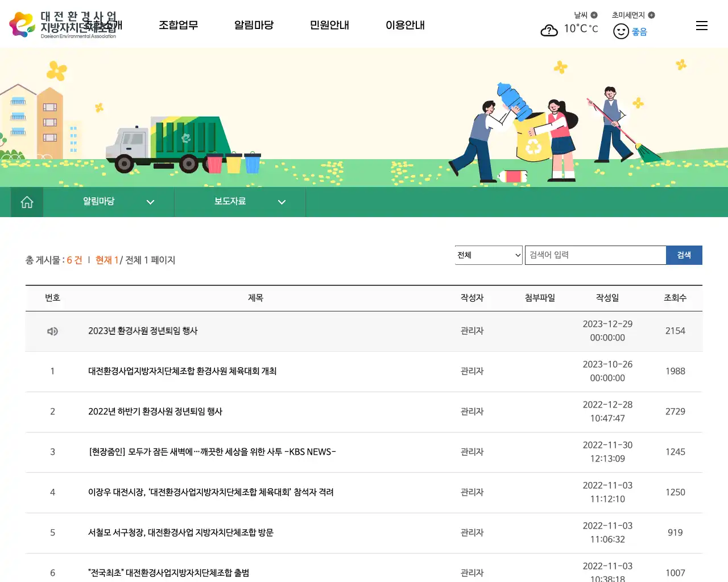Screen dimensions: 728x582
Task: Open the 이용안내 menu
Action: tap(405, 25)
